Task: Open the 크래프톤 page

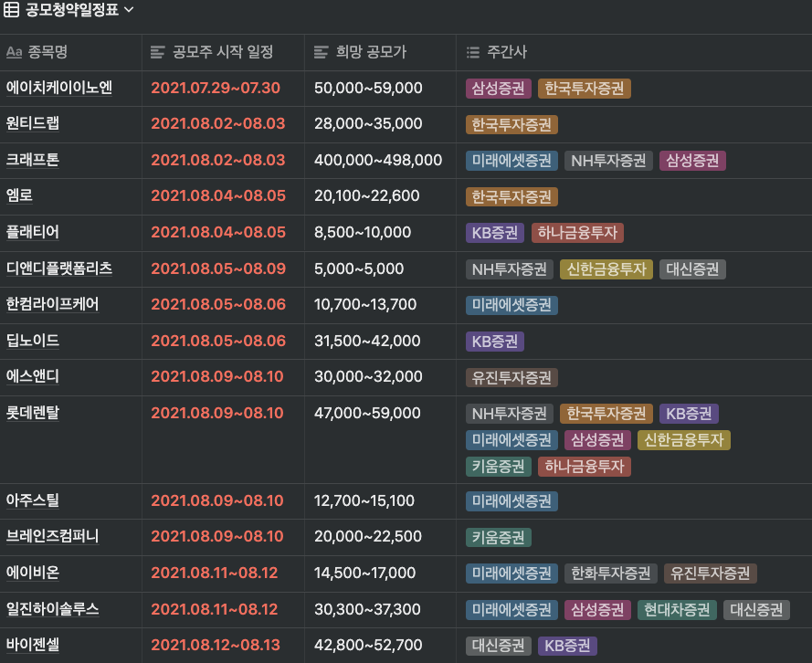Action: (x=33, y=160)
